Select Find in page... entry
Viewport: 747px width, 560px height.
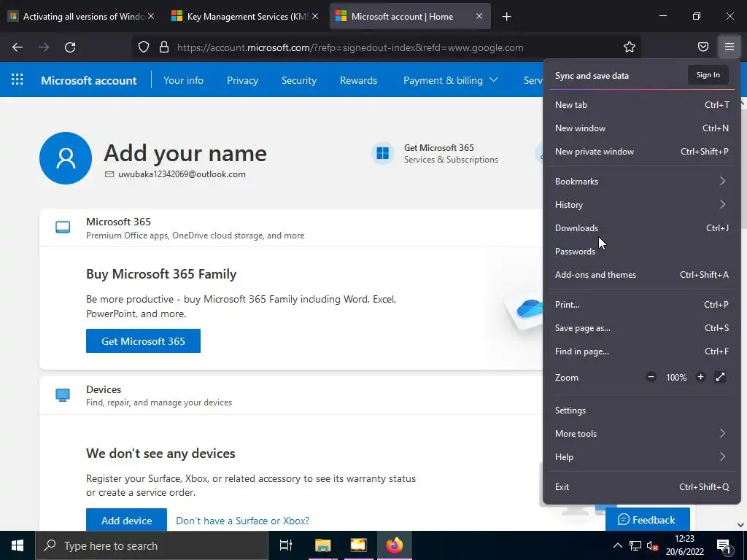point(642,351)
